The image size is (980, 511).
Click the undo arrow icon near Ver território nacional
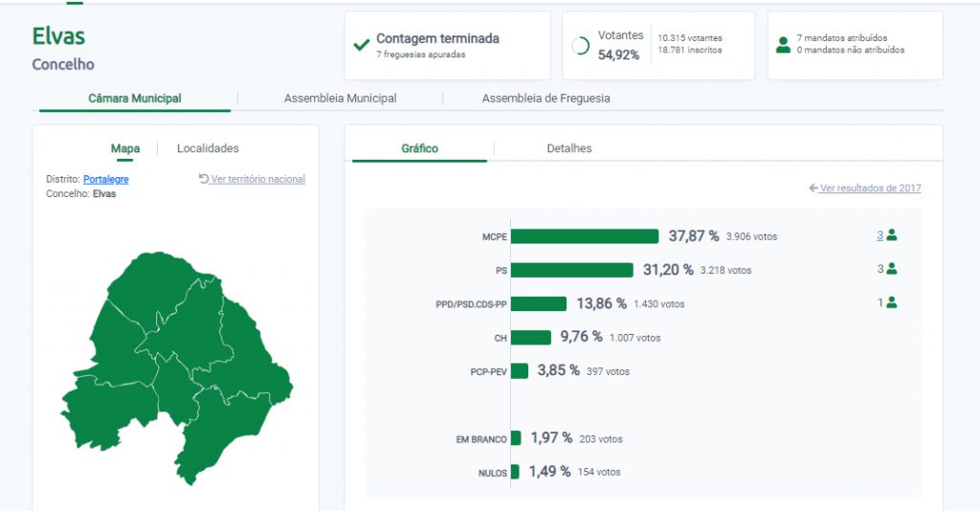[204, 179]
